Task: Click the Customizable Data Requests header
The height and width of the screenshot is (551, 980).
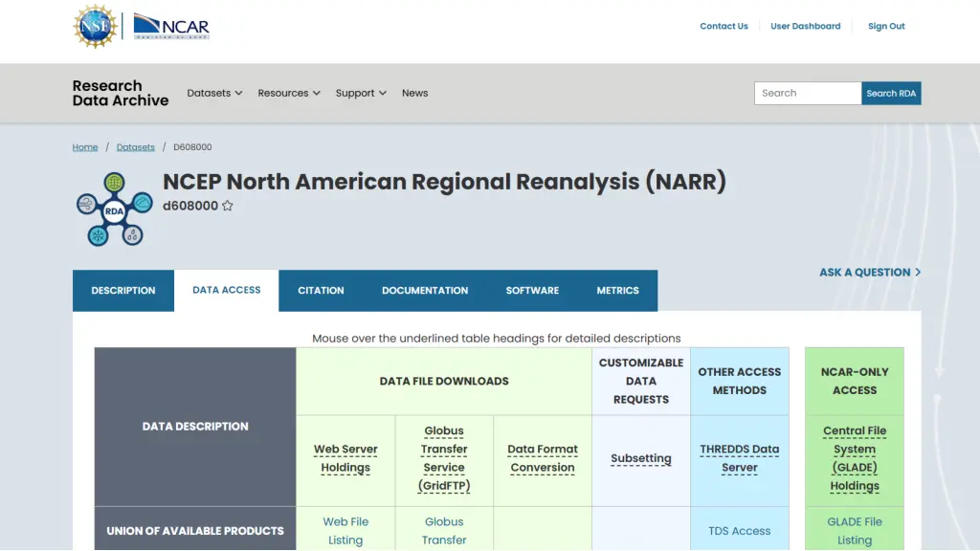Action: (640, 381)
